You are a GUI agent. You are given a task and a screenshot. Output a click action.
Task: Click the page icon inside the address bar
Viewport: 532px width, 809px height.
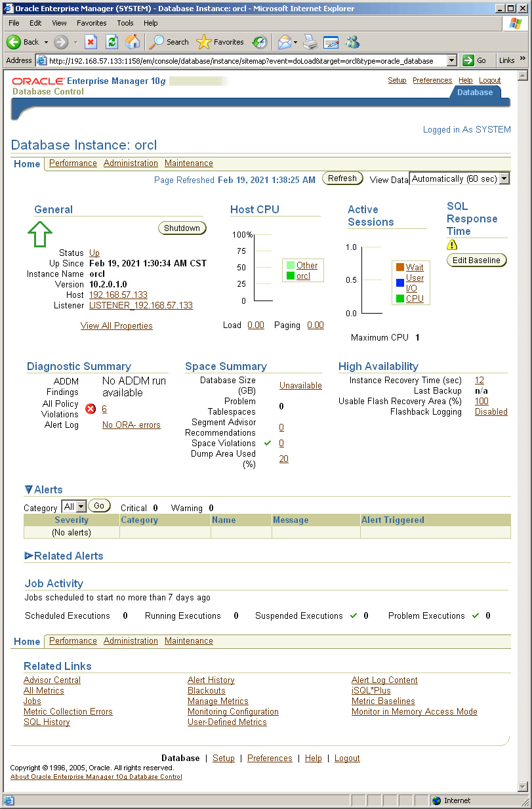pos(41,60)
